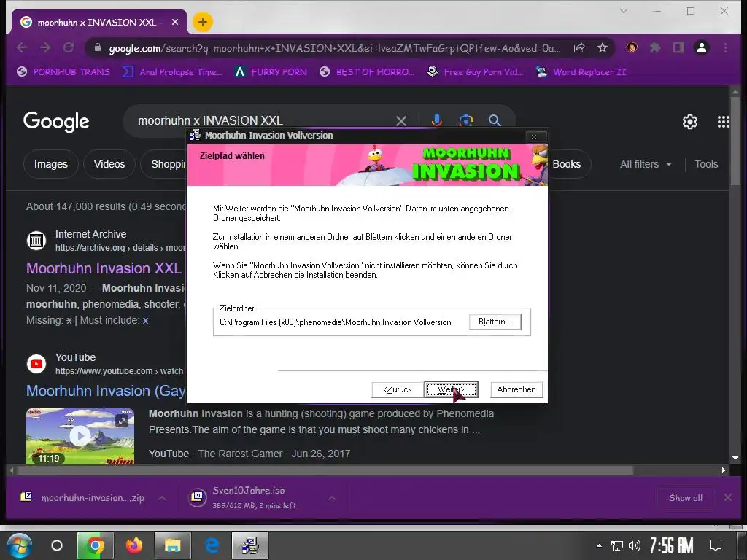Open the Chrome extensions puzzle icon
This screenshot has width=747, height=560.
point(655,47)
